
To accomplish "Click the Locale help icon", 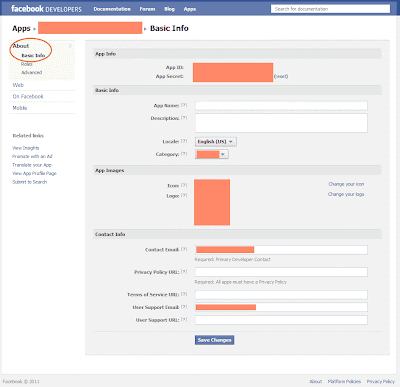I will coord(184,141).
